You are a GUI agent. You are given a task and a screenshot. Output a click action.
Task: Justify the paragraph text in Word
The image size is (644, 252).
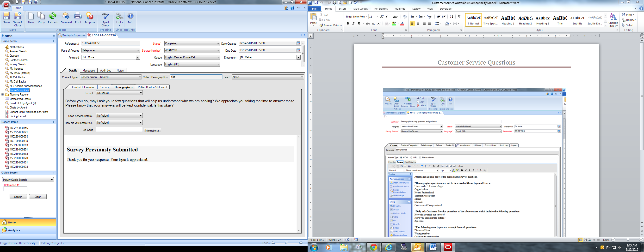click(429, 24)
